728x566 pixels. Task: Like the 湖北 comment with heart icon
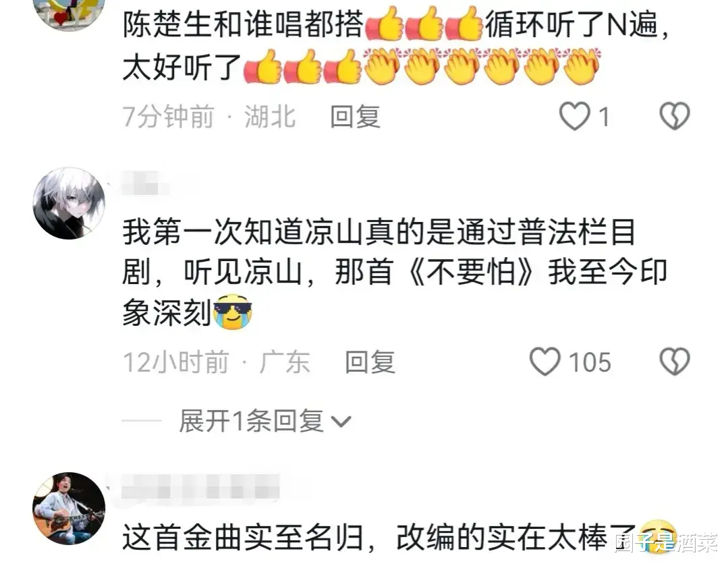tap(575, 116)
